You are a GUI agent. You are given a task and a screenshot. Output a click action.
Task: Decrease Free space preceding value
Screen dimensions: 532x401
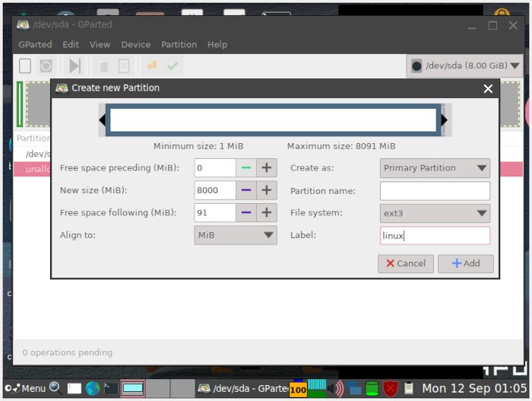pos(246,168)
